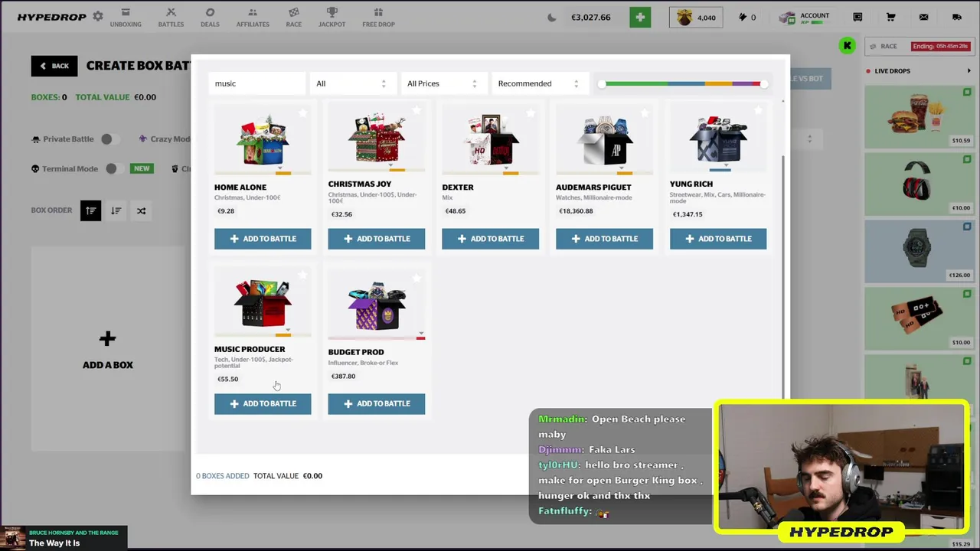Favorite the Home Alone box star

303,112
